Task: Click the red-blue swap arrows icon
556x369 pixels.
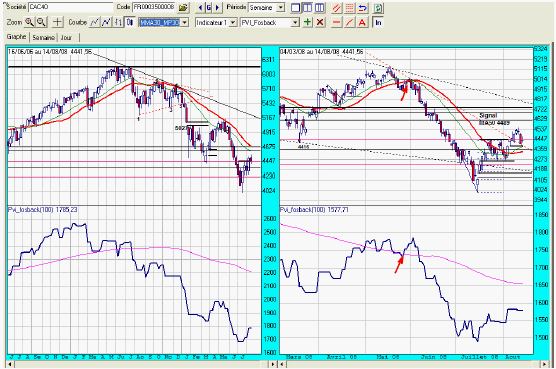Action: point(362,7)
